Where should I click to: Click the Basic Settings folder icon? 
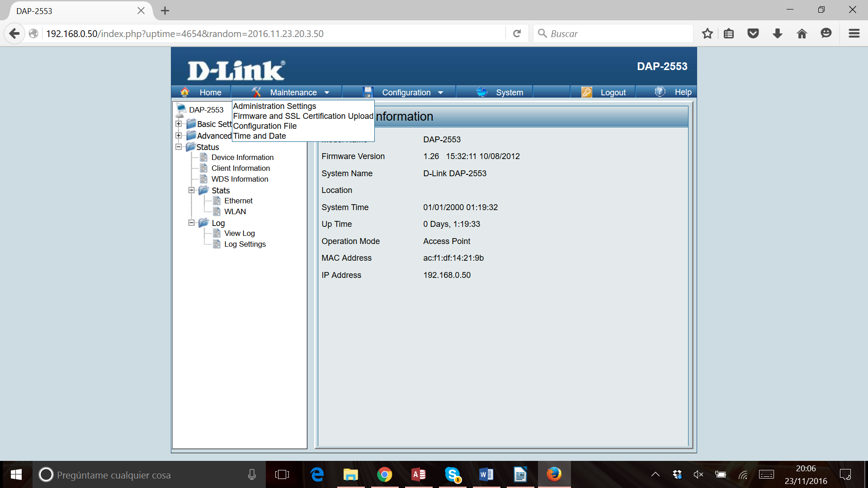pos(191,124)
